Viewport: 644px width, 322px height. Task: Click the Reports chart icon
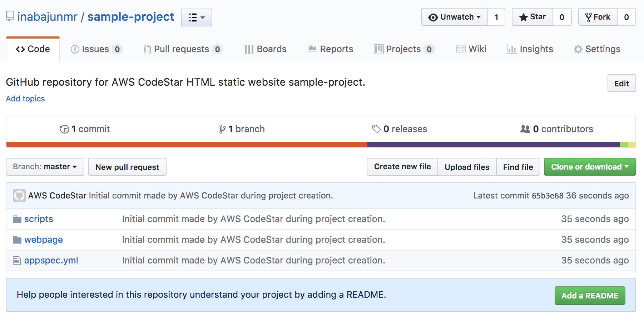click(x=312, y=49)
